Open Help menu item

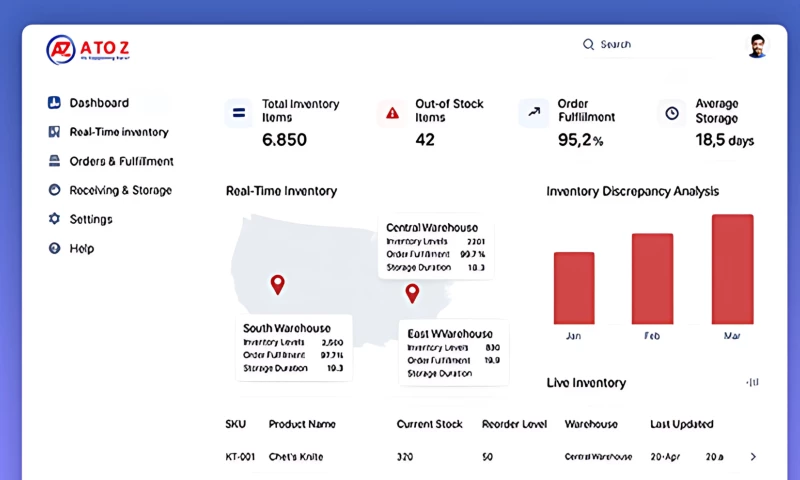(x=82, y=248)
